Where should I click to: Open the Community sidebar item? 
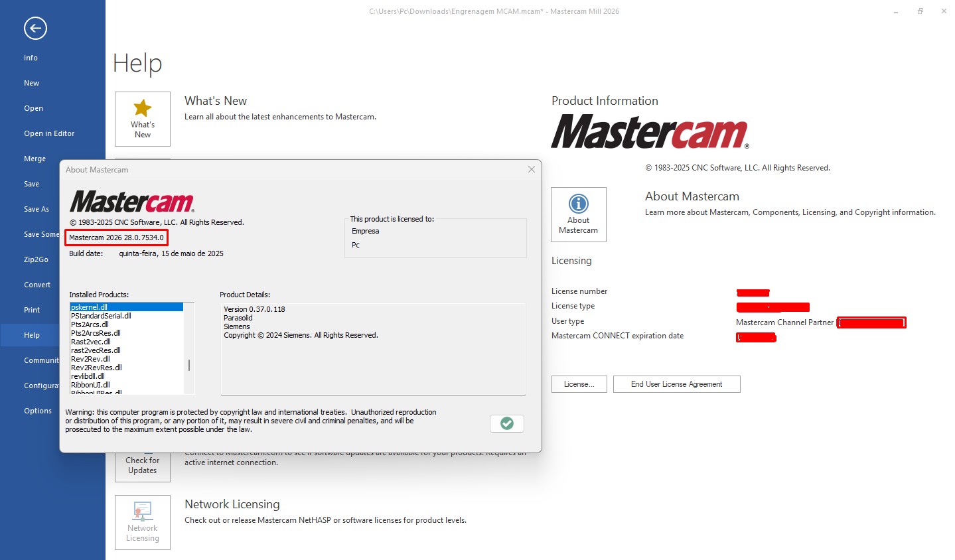[41, 360]
